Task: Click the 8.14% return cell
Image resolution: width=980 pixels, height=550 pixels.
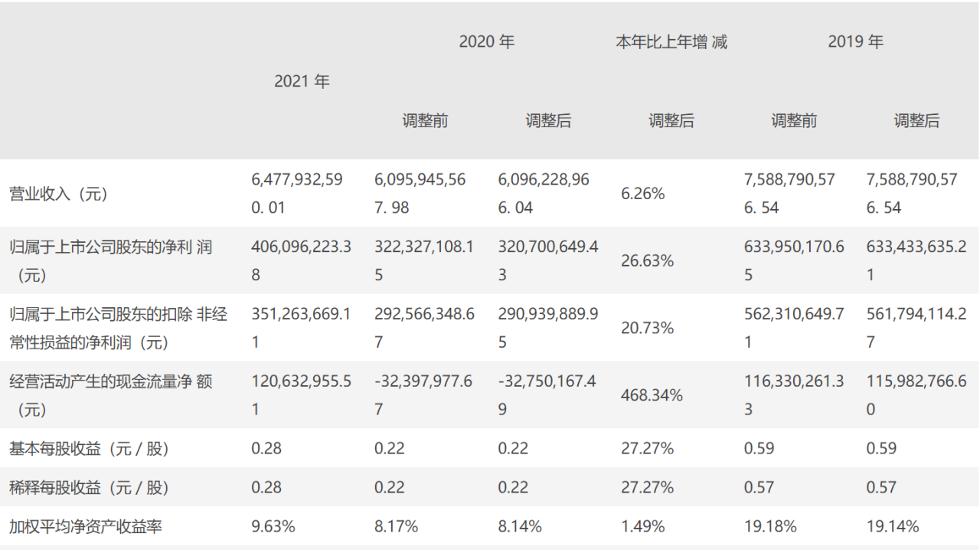Action: click(x=520, y=526)
